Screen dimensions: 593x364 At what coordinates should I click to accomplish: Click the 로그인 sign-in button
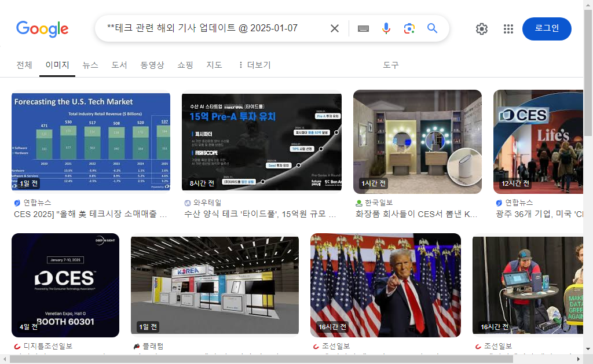[x=547, y=29]
